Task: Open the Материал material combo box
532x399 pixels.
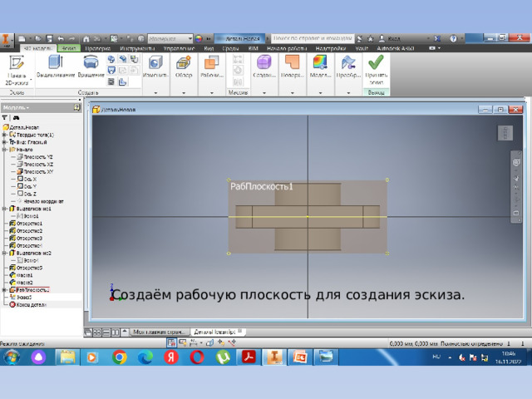Action: (170, 39)
